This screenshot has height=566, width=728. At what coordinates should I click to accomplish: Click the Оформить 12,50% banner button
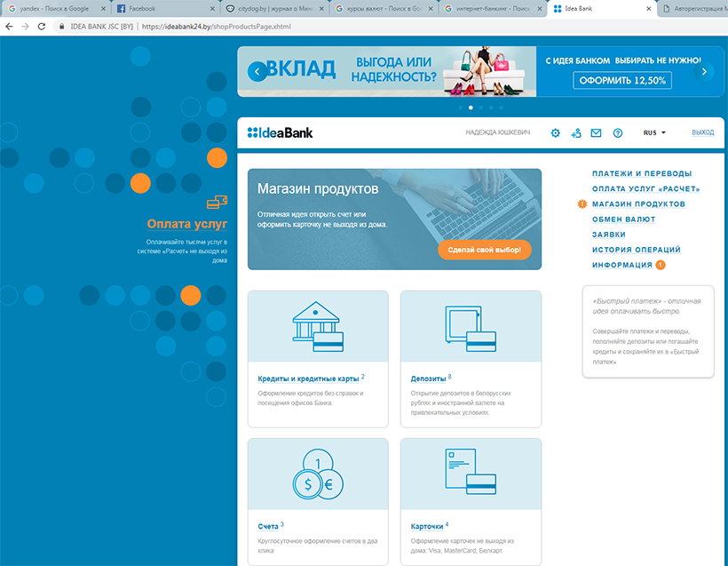pos(621,81)
